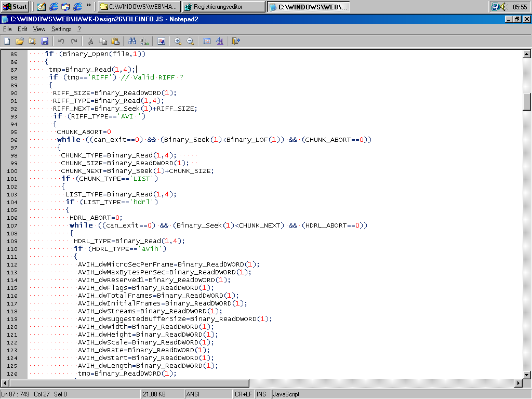Open the Edit menu

click(x=22, y=29)
